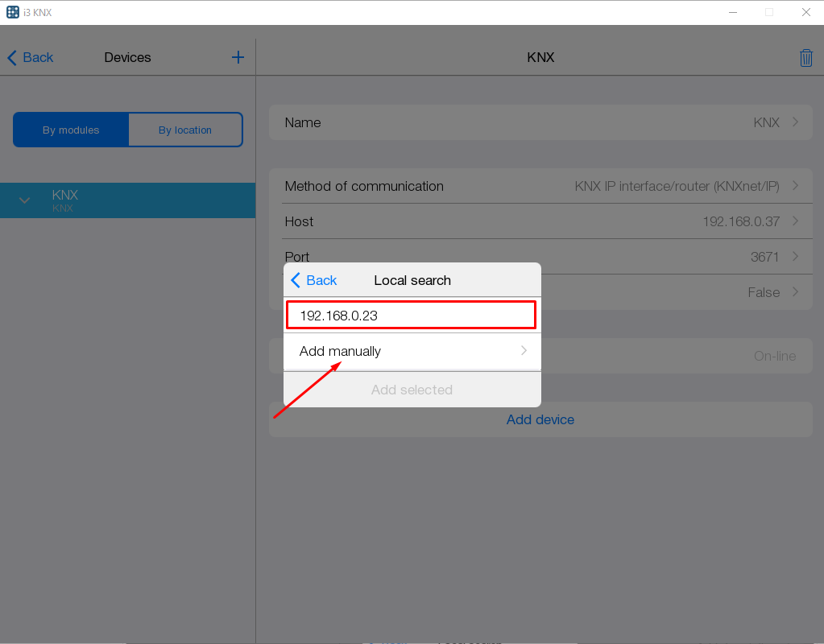Screen dimensions: 824x644
Task: Open the Name setting row
Action: pos(540,122)
